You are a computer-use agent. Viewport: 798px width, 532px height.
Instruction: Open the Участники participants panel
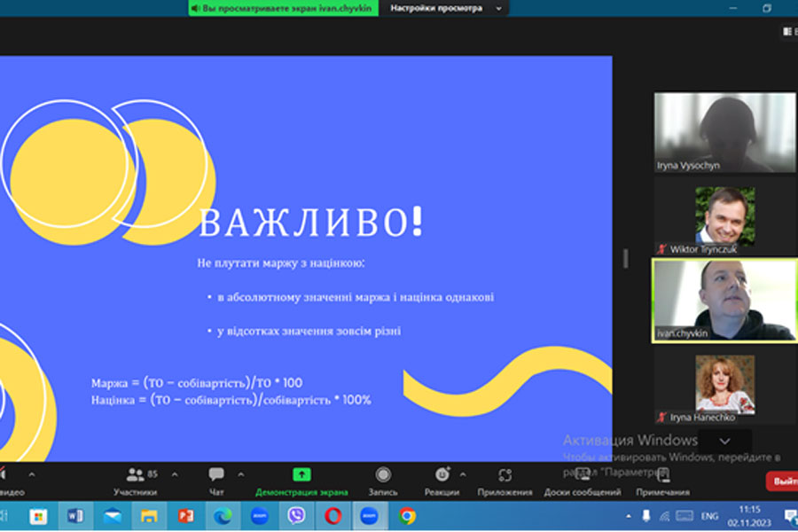(135, 481)
